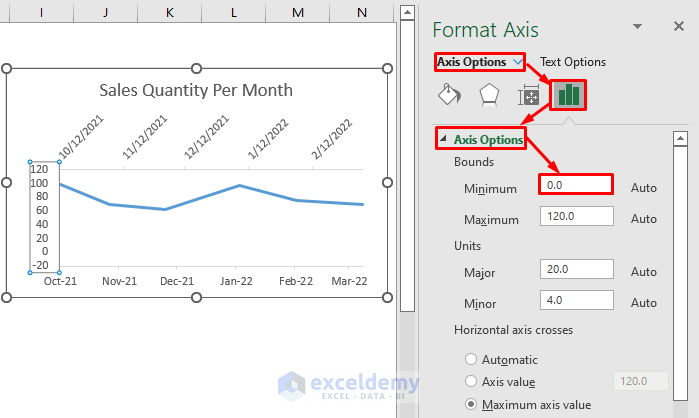Viewport: 699px width, 418px height.
Task: Close the Format Axis pane
Action: tap(679, 26)
